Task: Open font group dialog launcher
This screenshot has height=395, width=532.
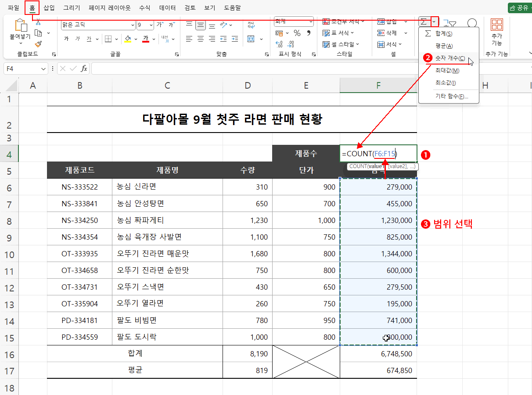Action: point(176,54)
